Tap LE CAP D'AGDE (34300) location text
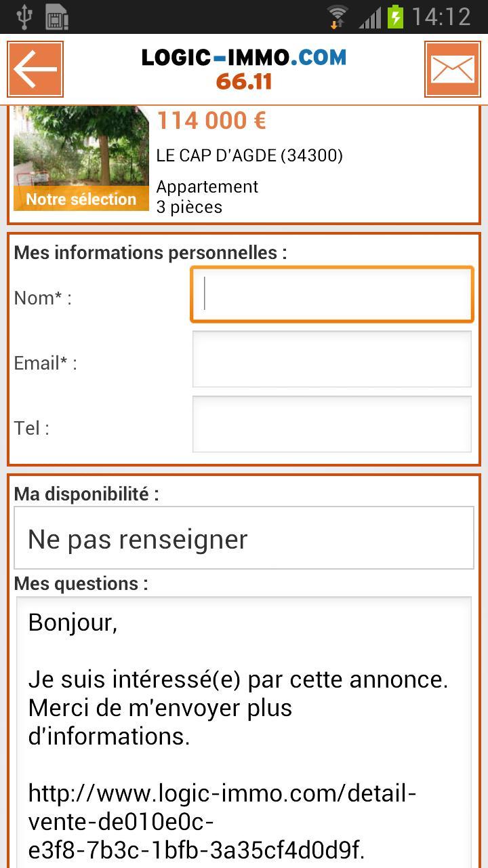This screenshot has height=868, width=488. [249, 155]
